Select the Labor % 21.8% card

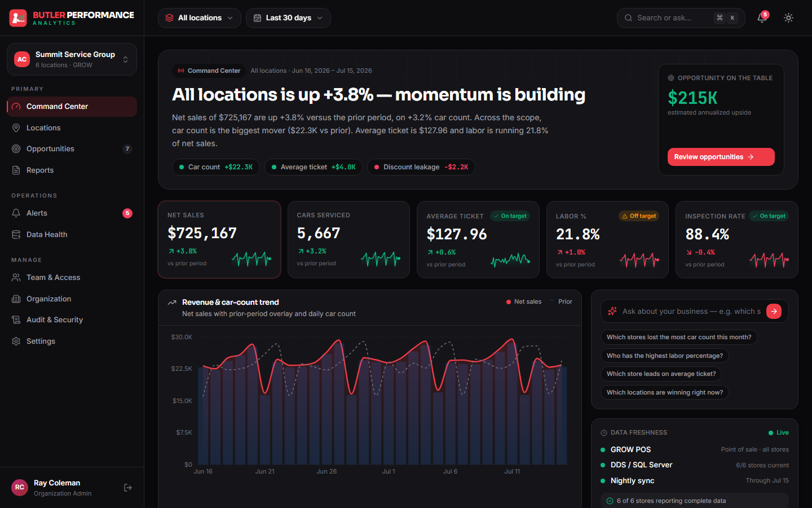click(607, 240)
